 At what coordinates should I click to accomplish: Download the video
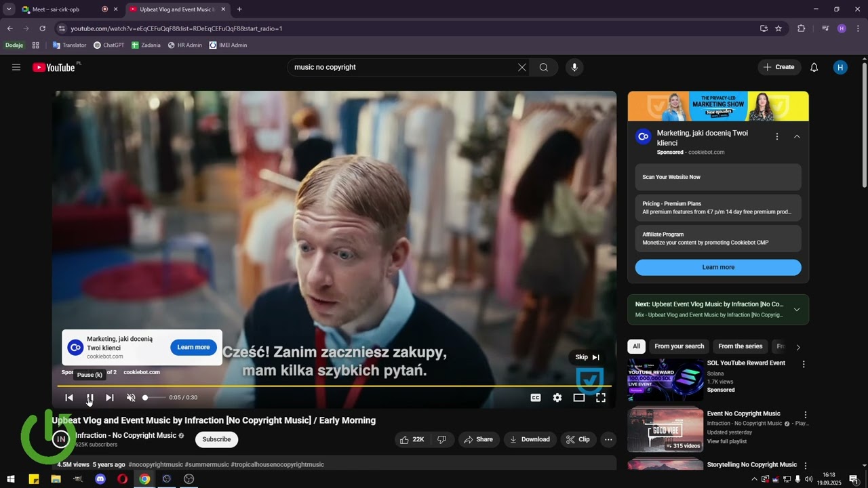coord(530,439)
